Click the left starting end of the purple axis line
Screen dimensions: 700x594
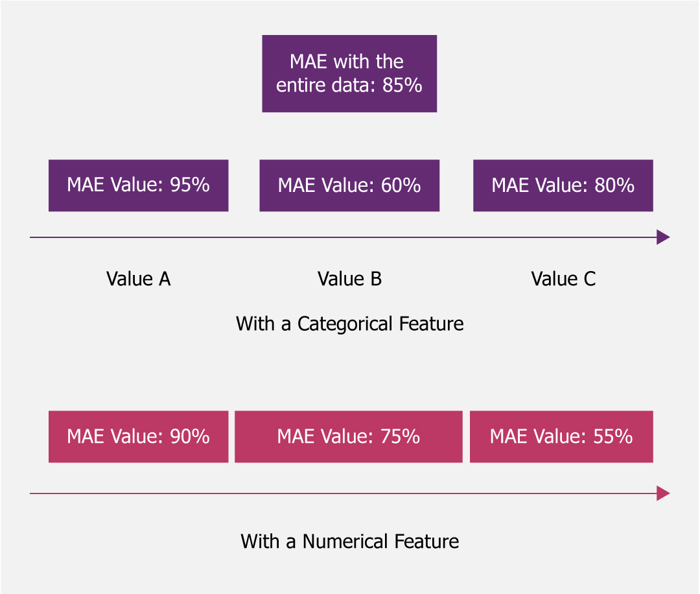point(32,237)
